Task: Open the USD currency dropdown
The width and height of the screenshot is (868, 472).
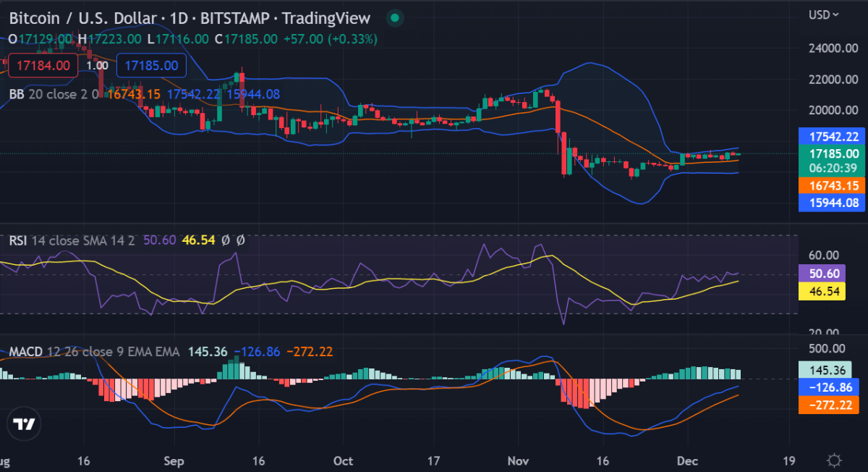Action: point(824,14)
